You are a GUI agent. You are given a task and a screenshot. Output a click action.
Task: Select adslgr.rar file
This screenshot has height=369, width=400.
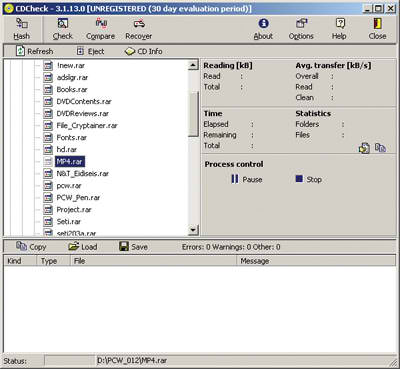[72, 78]
